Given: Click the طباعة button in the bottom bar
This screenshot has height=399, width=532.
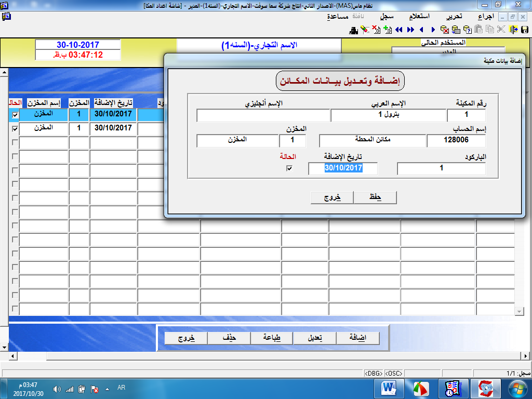Looking at the screenshot, I should click(x=272, y=338).
